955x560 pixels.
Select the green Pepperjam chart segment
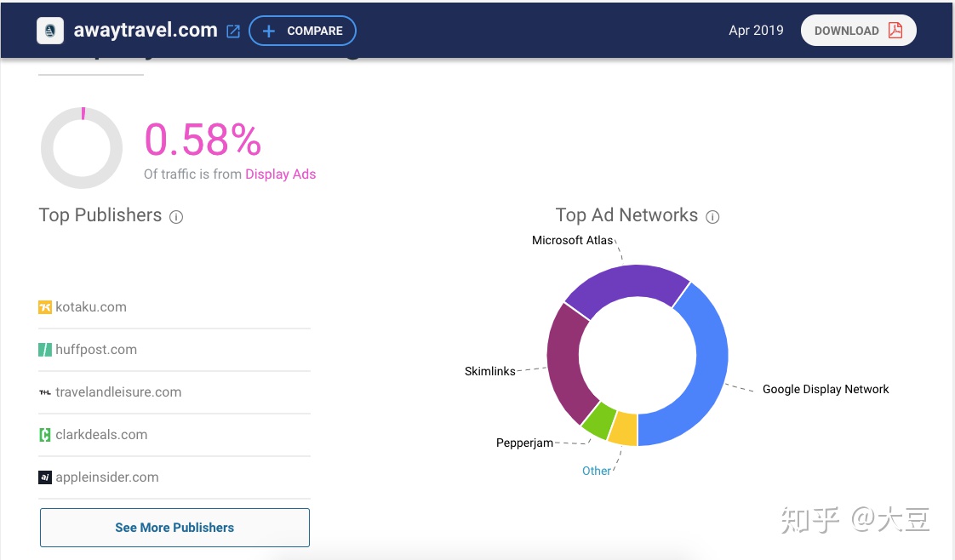(600, 420)
